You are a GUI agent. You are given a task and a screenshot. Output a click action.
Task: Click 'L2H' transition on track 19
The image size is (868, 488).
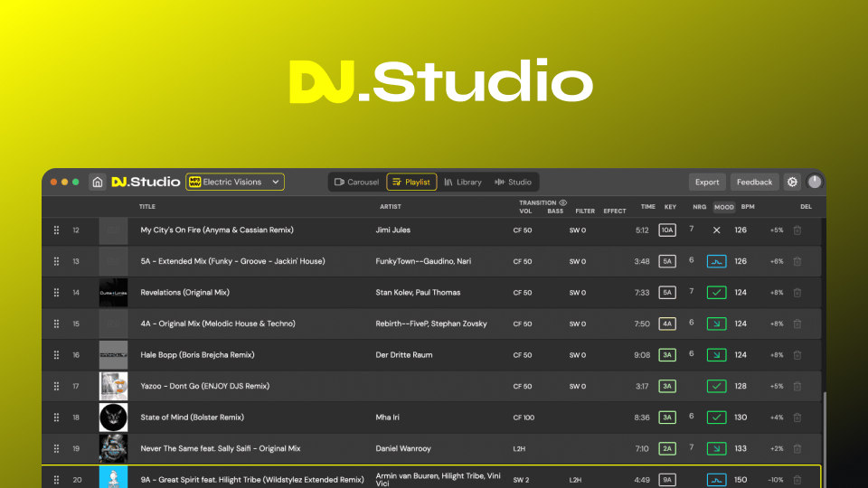click(519, 449)
